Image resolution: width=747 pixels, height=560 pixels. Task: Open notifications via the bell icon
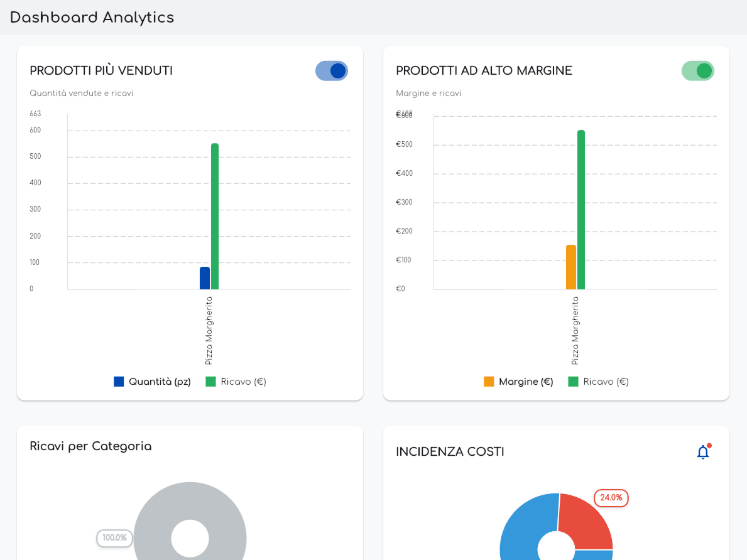[702, 452]
